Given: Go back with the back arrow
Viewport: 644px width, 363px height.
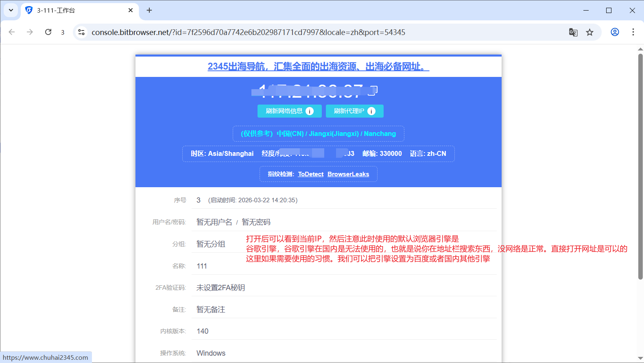Looking at the screenshot, I should tap(12, 32).
